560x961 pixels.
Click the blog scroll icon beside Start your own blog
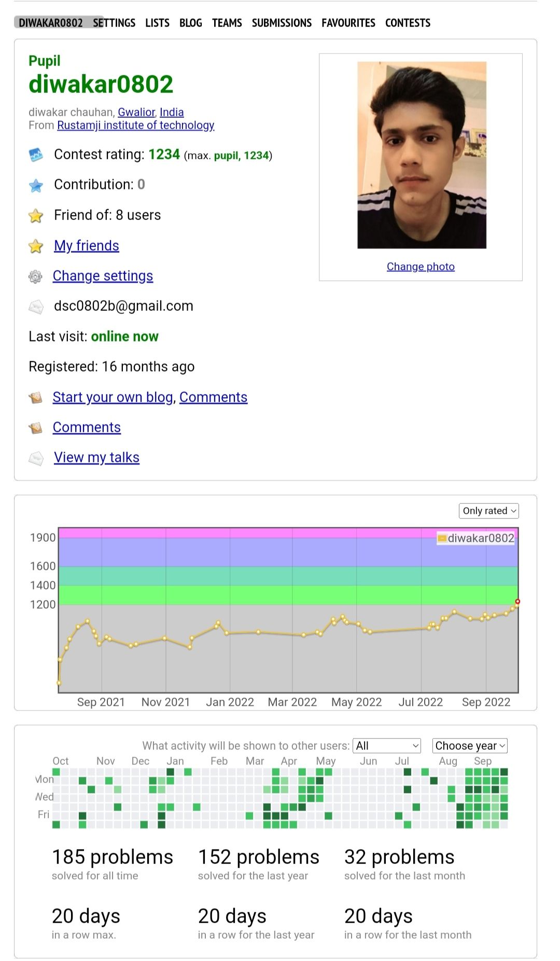[35, 397]
